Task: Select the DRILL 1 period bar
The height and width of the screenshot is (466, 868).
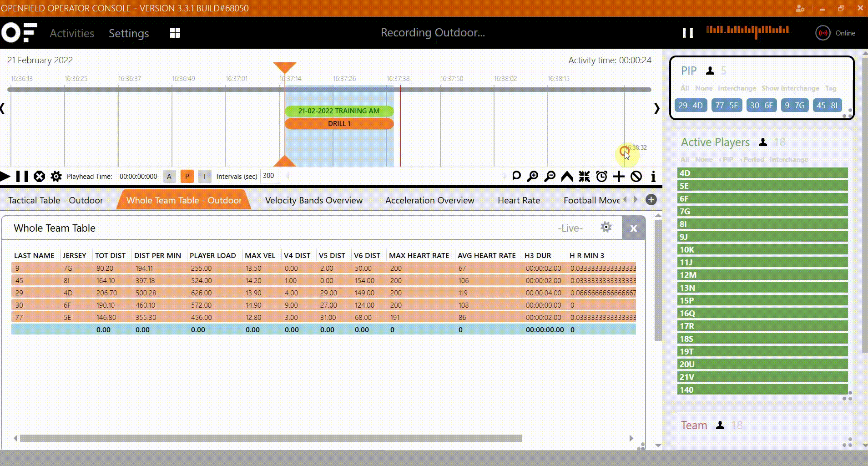Action: 339,124
